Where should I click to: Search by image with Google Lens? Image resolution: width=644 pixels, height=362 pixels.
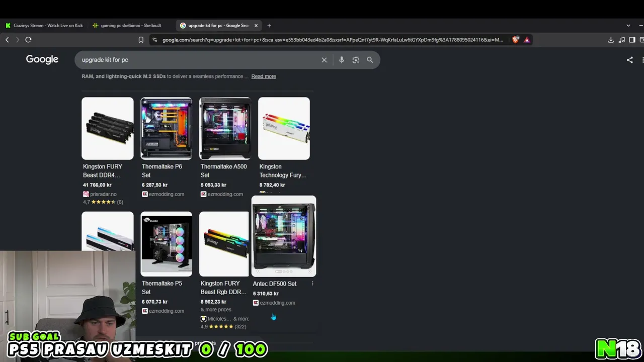[356, 60]
